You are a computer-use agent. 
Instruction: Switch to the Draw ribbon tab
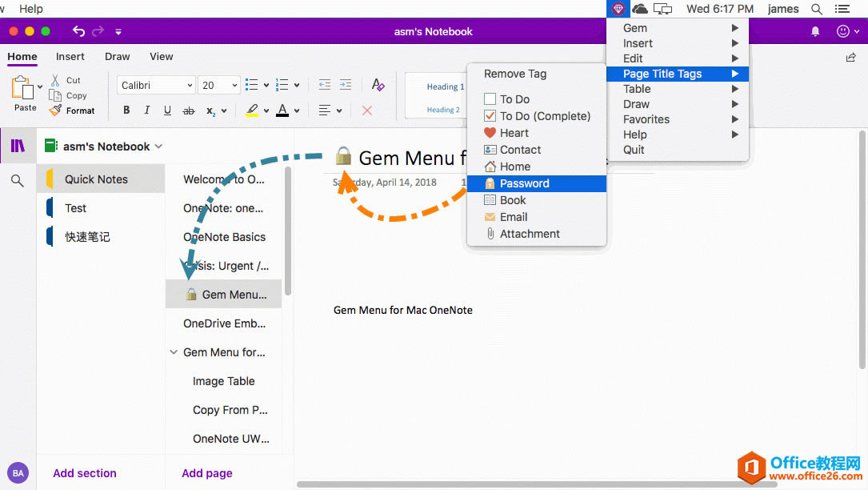click(x=117, y=57)
